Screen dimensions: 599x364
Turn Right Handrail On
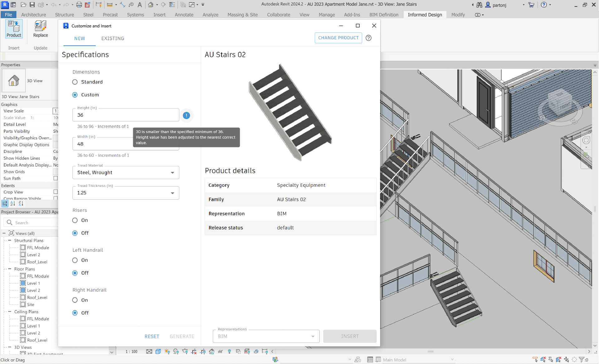pyautogui.click(x=75, y=300)
